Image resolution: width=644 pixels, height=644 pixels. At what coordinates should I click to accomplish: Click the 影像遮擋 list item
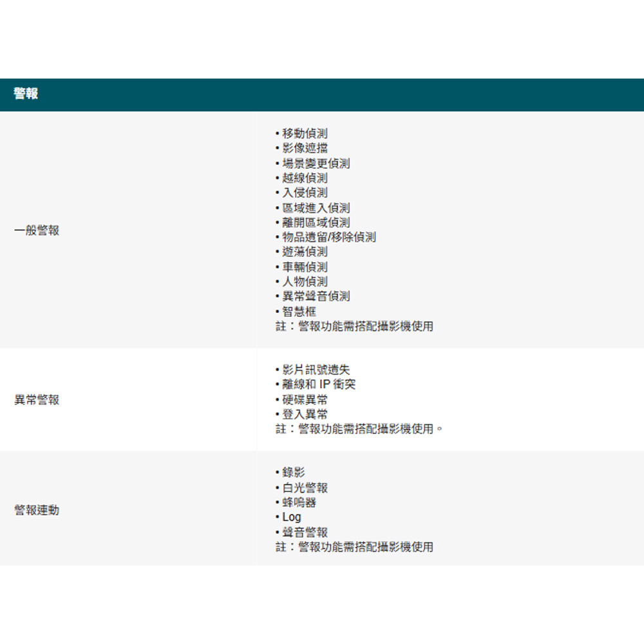click(304, 148)
